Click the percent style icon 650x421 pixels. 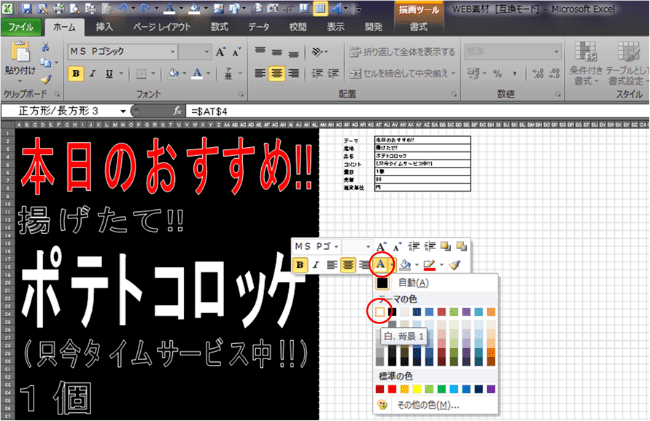coord(497,74)
